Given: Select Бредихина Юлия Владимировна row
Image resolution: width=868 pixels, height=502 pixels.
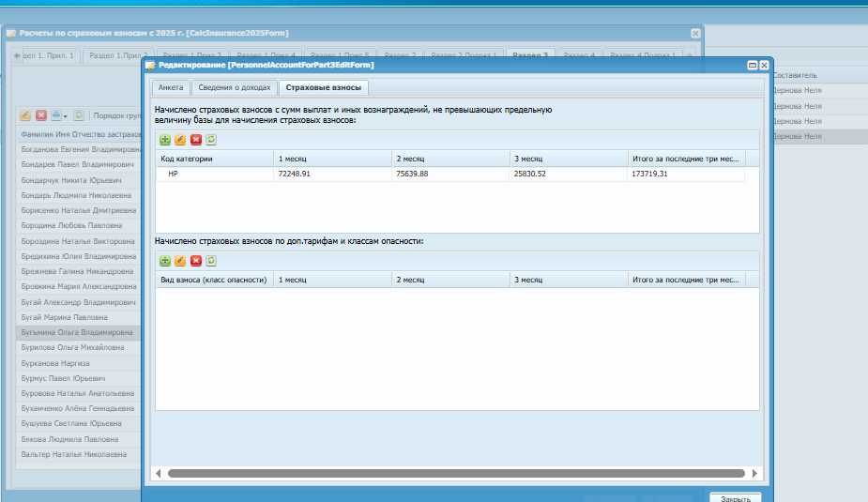Looking at the screenshot, I should [79, 256].
